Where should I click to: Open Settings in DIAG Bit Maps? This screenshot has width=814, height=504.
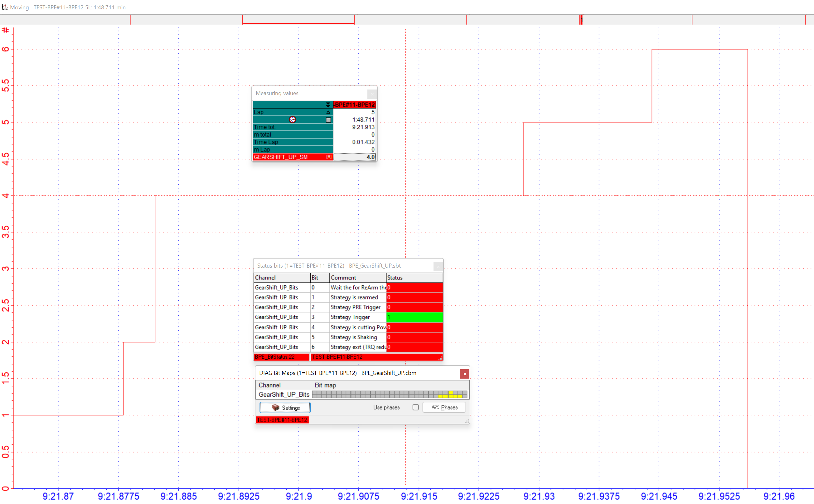click(x=285, y=407)
